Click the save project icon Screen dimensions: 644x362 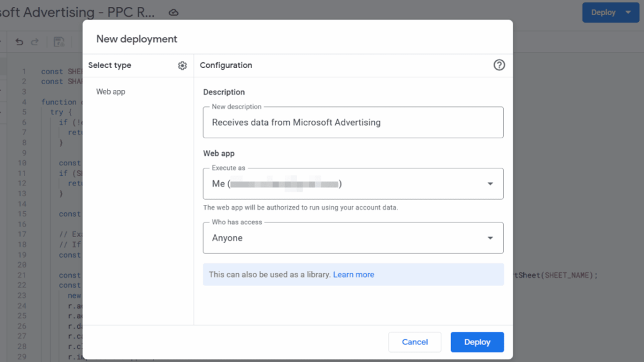pos(58,41)
